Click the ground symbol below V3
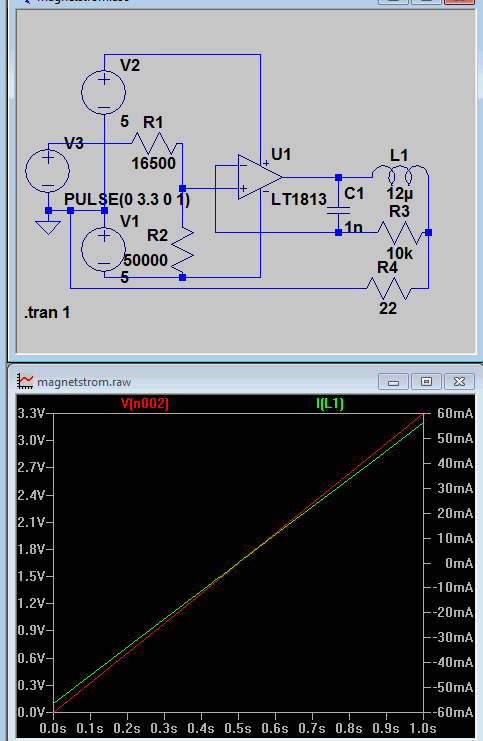The image size is (483, 741). [x=48, y=228]
